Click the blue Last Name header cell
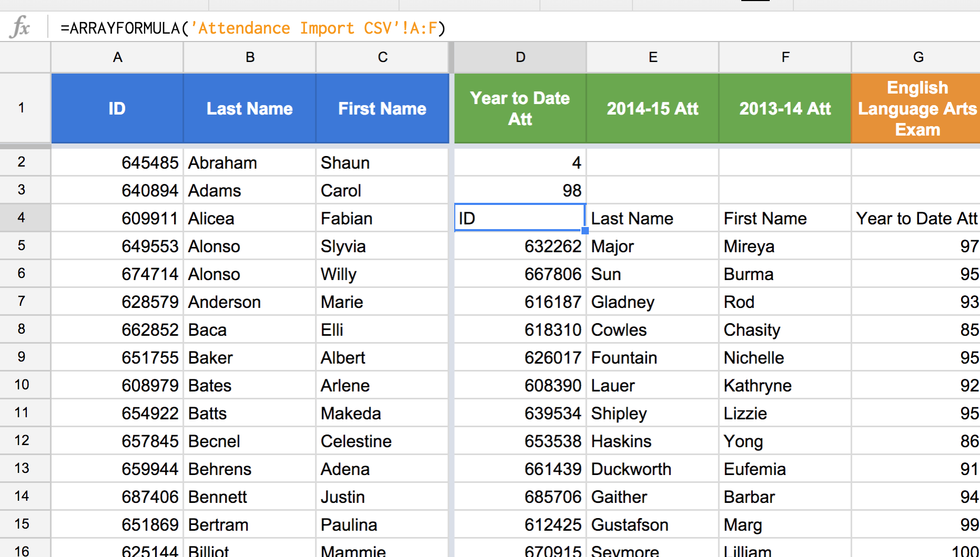Image resolution: width=980 pixels, height=557 pixels. 250,108
